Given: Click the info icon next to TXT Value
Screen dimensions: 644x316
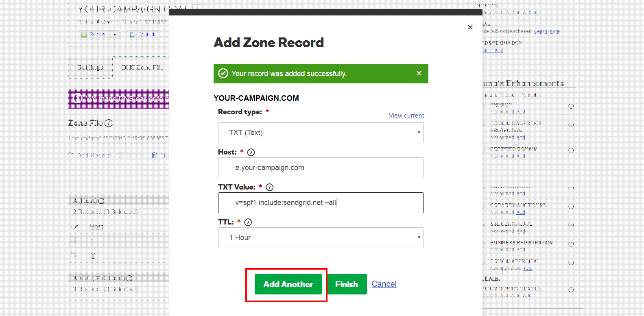Looking at the screenshot, I should coord(270,187).
